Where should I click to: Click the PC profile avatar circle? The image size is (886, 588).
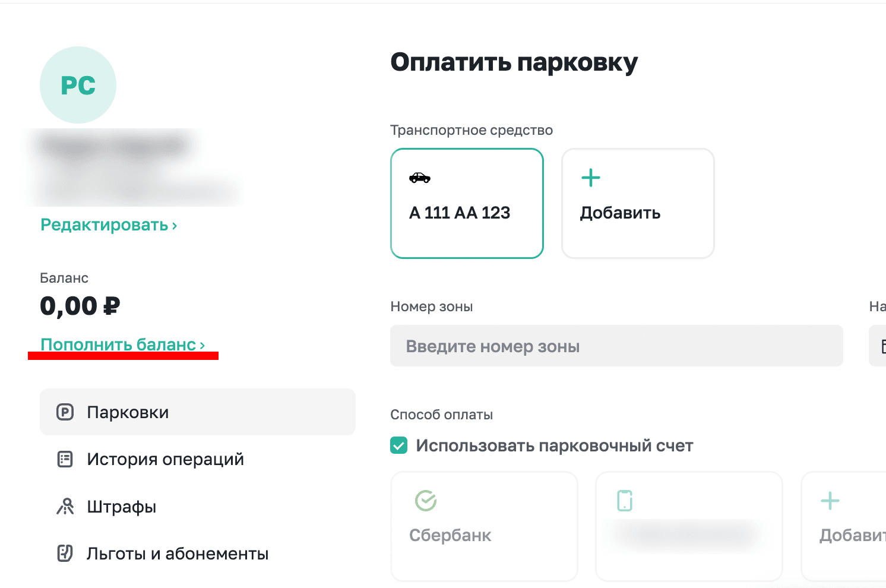click(78, 84)
